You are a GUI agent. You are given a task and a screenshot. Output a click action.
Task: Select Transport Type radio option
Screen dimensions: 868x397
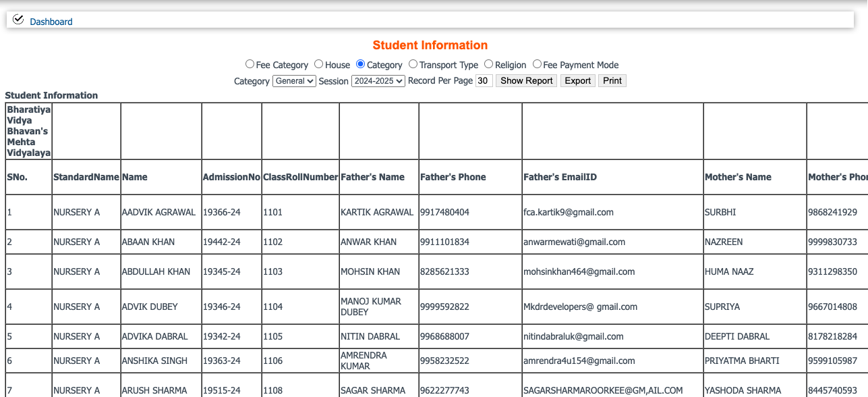(x=413, y=64)
